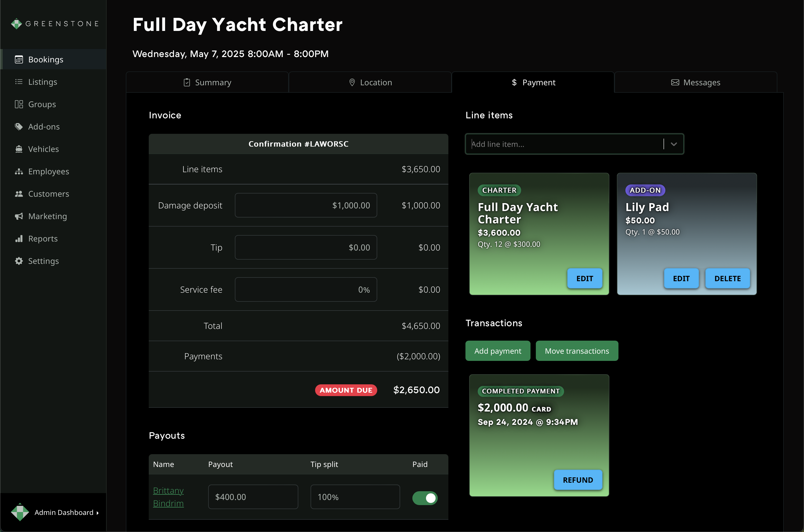Click the Refund button on completed payment
The width and height of the screenshot is (804, 532).
(578, 480)
